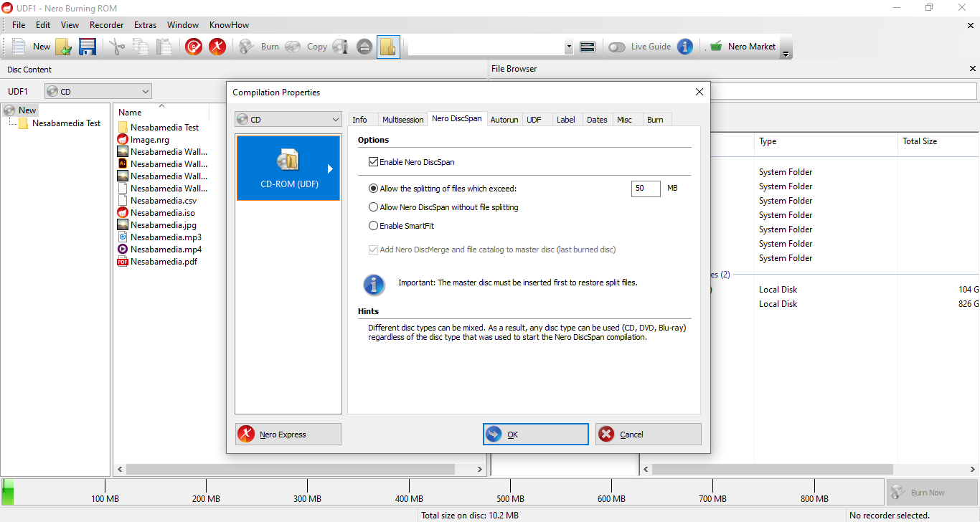Uncheck Enable Nero DiscSpan checkbox
Image resolution: width=980 pixels, height=522 pixels.
(x=373, y=162)
